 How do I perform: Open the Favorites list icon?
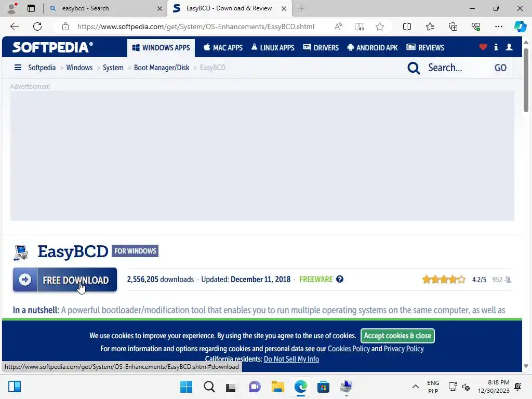tap(430, 26)
